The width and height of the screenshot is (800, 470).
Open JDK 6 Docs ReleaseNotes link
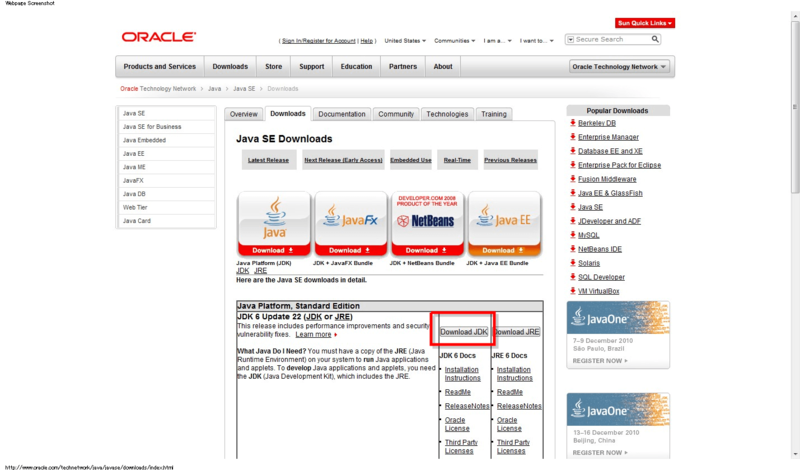coord(467,406)
